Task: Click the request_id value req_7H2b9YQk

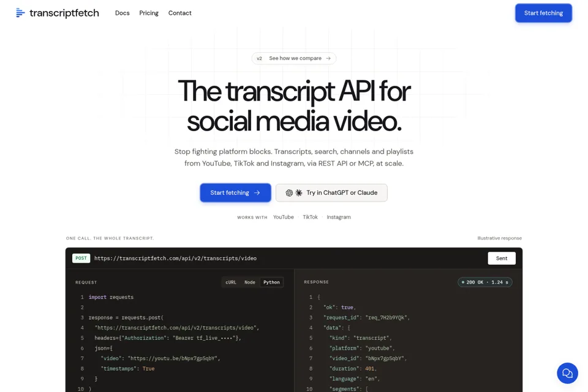Action: coord(386,318)
